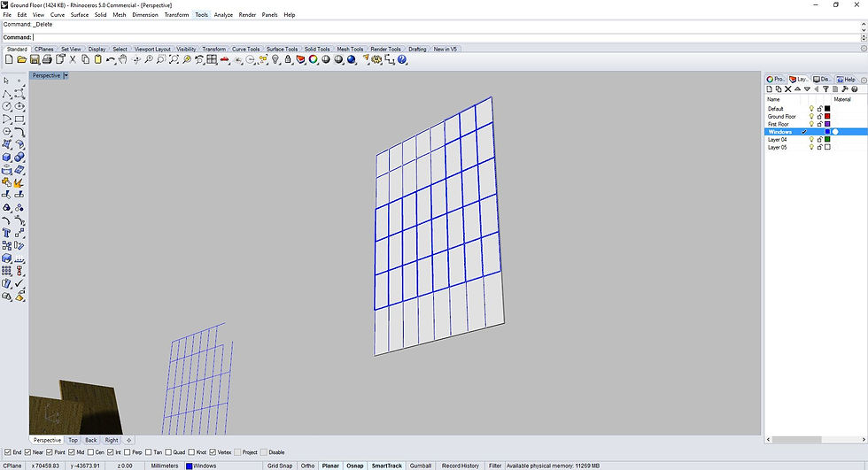Change the Ground Floor layer red color swatch
Screen dimensions: 868x470
pos(827,116)
